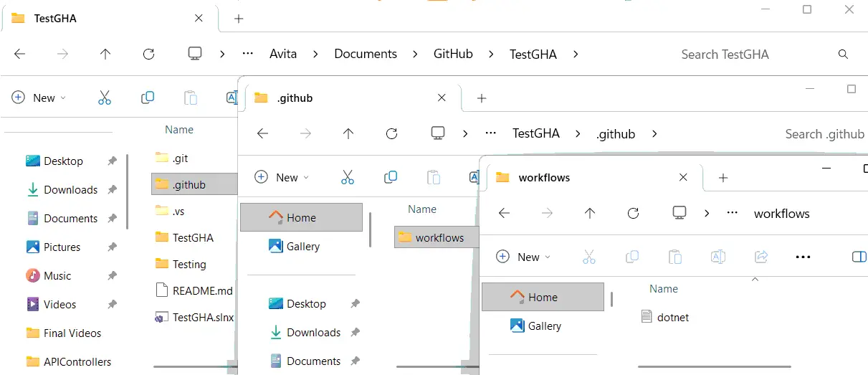The width and height of the screenshot is (868, 375).
Task: Refresh the workflows window
Action: click(633, 213)
